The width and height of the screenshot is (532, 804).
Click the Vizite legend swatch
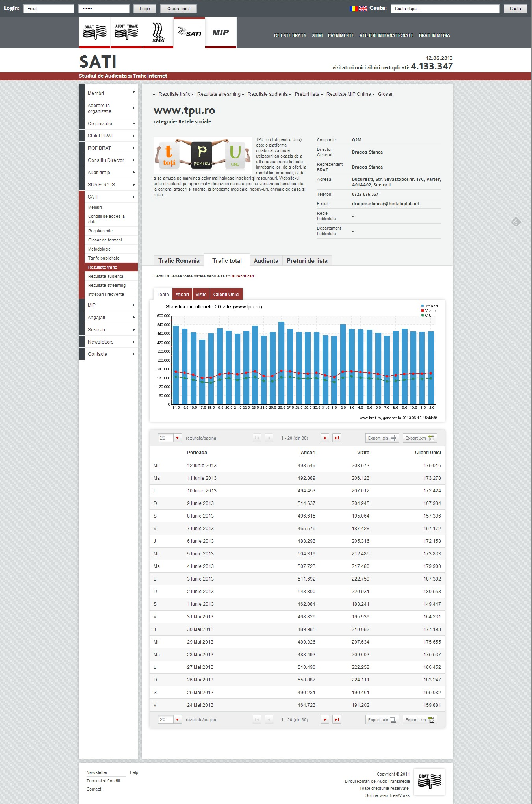click(x=423, y=310)
